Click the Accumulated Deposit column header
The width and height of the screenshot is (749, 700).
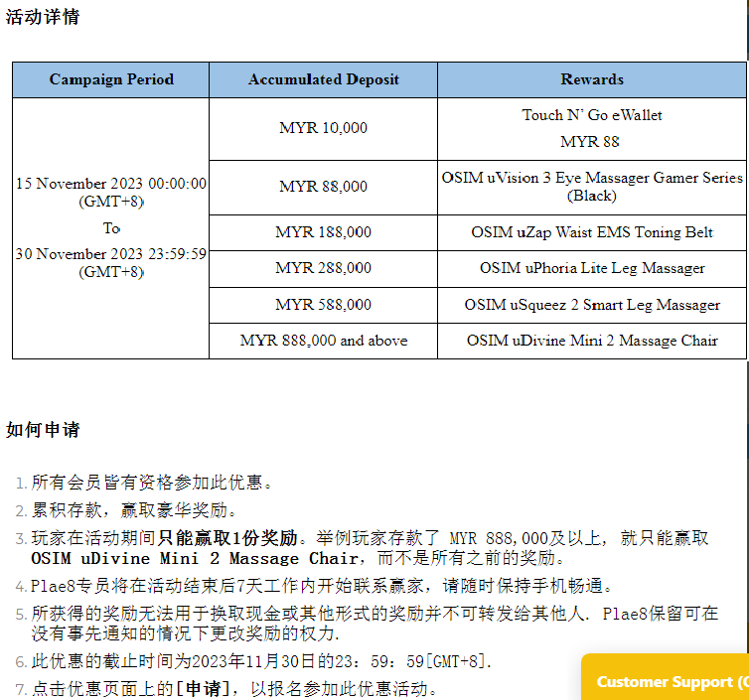tap(324, 79)
